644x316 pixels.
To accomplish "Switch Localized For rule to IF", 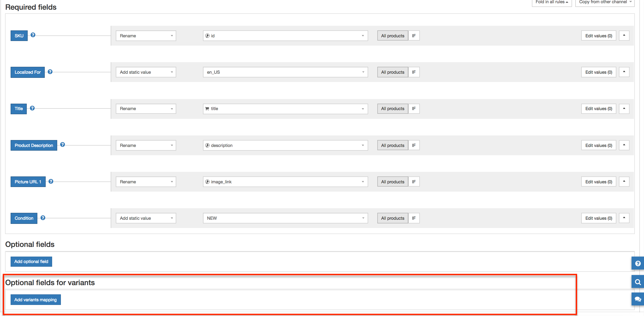I will (414, 72).
